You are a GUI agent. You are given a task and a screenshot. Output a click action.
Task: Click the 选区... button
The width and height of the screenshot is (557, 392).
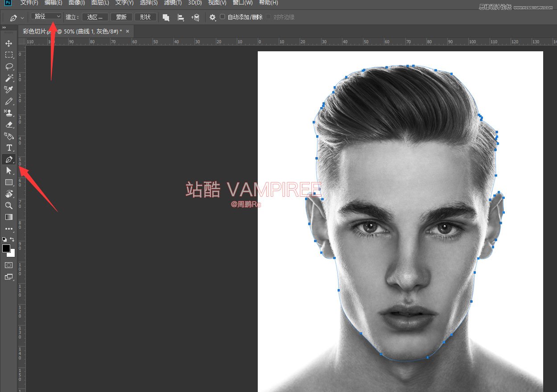[x=95, y=17]
